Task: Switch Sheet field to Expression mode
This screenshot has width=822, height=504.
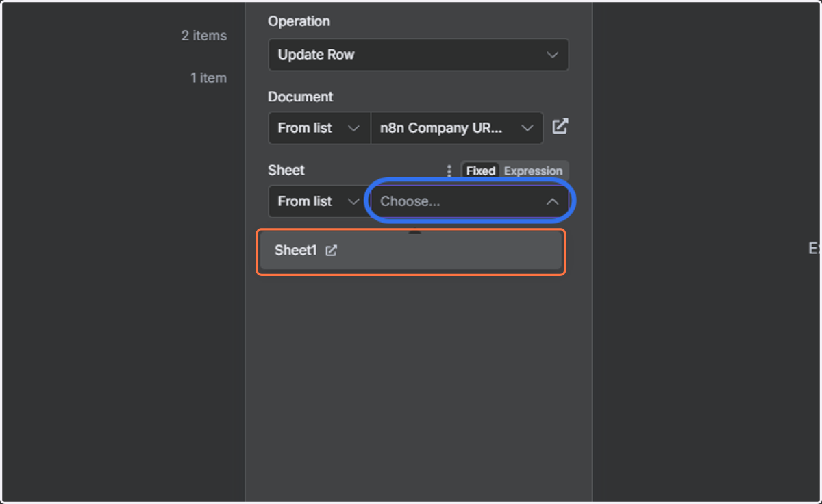Action: click(x=534, y=171)
